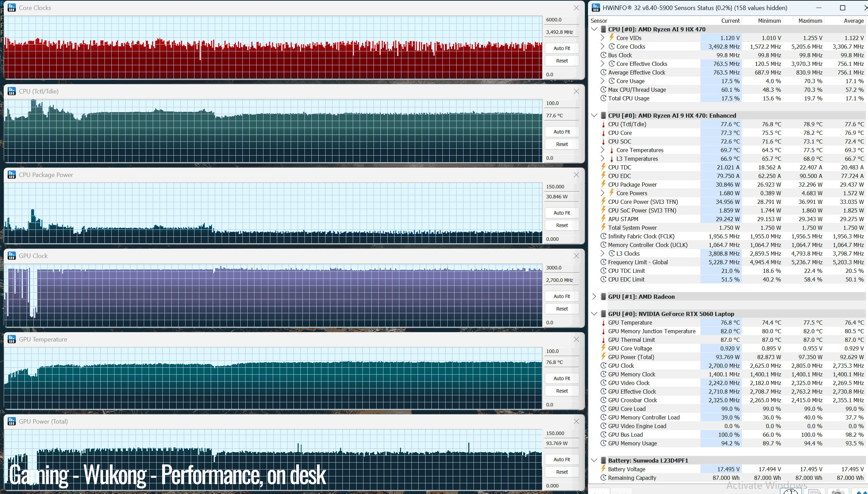
Task: Click the Maximum column header
Action: 810,21
